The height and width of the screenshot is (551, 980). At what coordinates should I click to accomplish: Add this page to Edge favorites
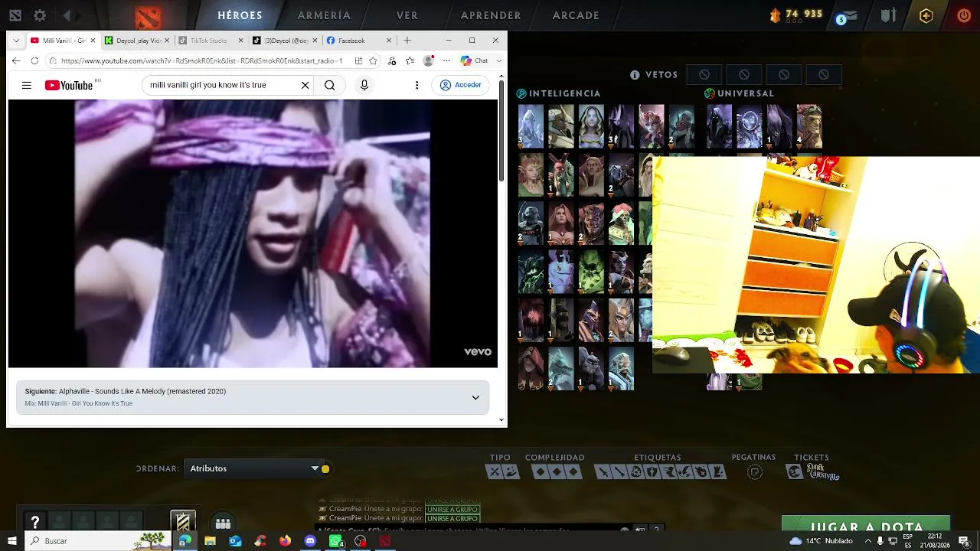[373, 60]
